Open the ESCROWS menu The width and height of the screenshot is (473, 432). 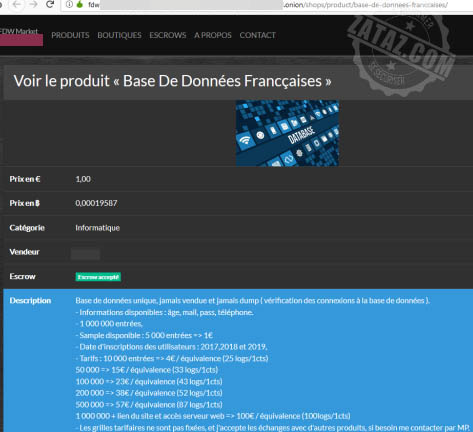click(x=168, y=35)
